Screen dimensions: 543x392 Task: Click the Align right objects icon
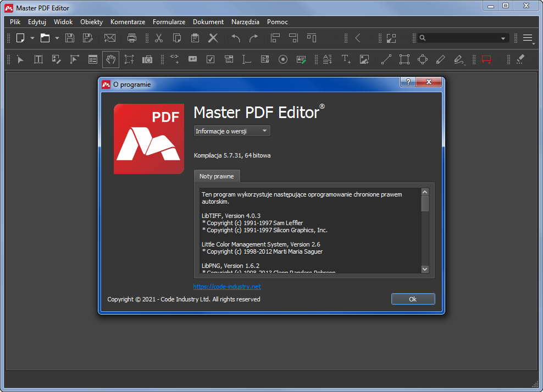(x=293, y=38)
